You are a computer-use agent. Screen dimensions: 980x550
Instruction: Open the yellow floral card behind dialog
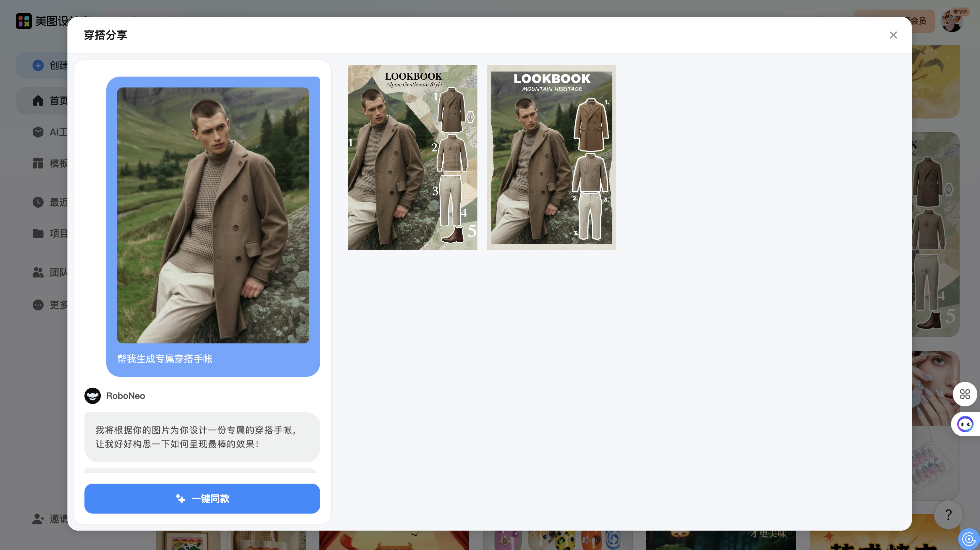935,81
